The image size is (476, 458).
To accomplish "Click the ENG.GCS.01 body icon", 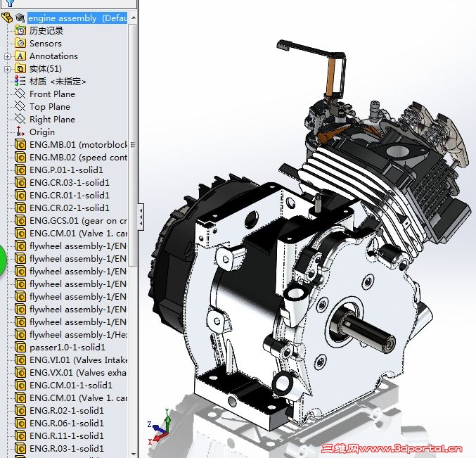I will [x=20, y=220].
